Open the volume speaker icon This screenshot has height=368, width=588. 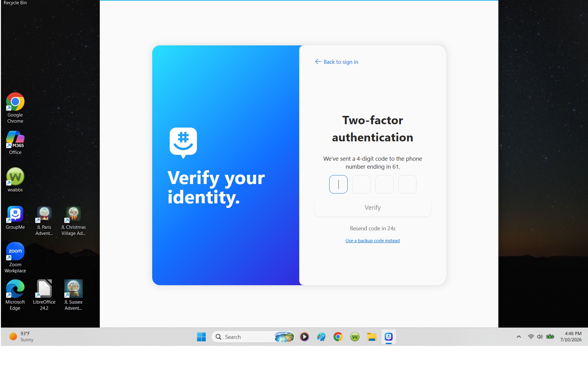pyautogui.click(x=540, y=337)
